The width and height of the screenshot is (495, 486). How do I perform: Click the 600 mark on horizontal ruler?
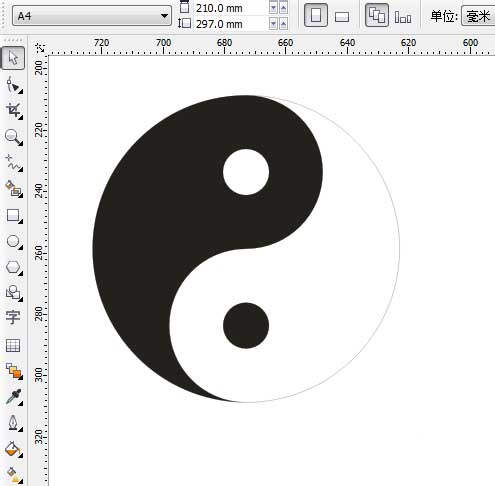tap(470, 43)
